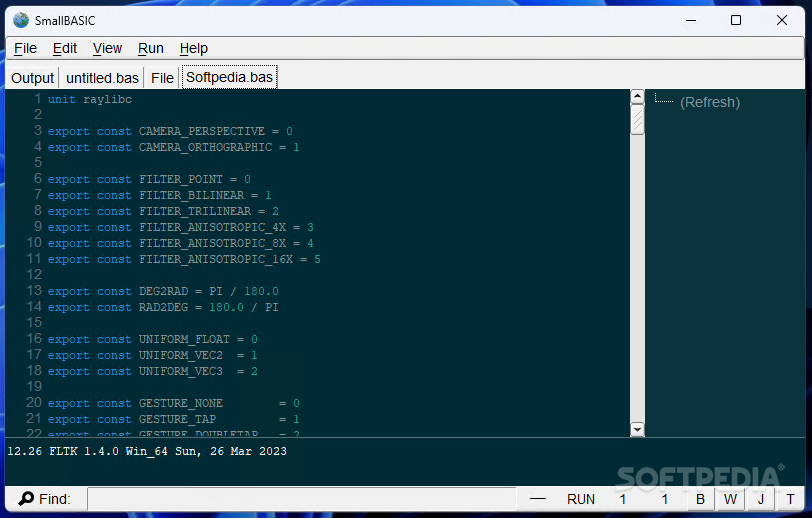Click the FILTER_ANISOTROPIC_16X line
This screenshot has width=812, height=518.
coord(184,260)
